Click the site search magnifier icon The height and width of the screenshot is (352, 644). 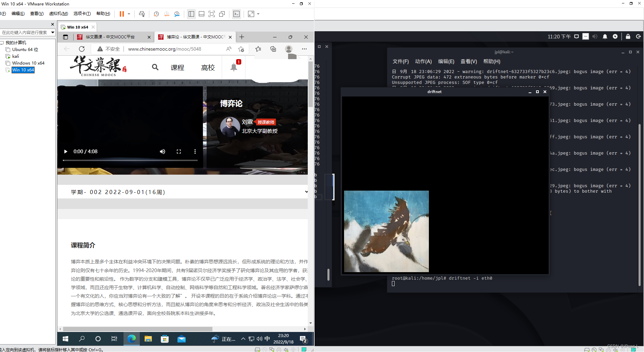155,67
